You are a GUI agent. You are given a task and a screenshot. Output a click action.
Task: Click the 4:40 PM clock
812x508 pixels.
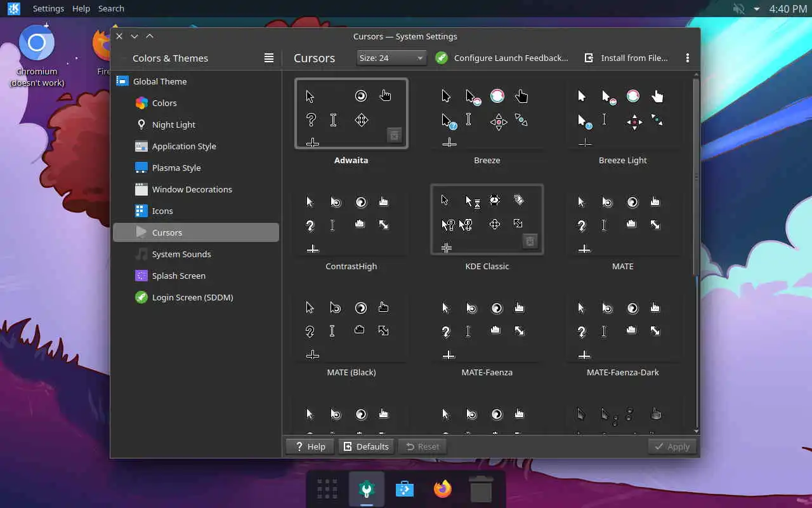pos(788,9)
